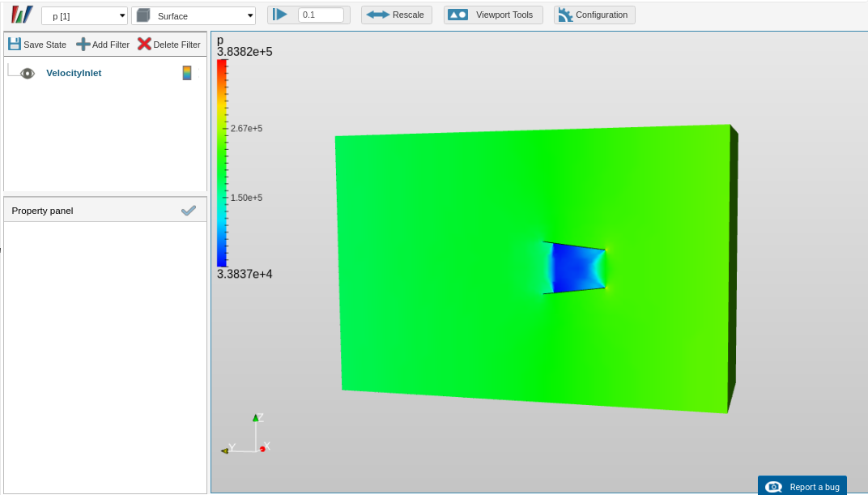Screen dimensions: 868x495
Task: Click the VelocityInlet color map swatch
Action: (x=187, y=73)
